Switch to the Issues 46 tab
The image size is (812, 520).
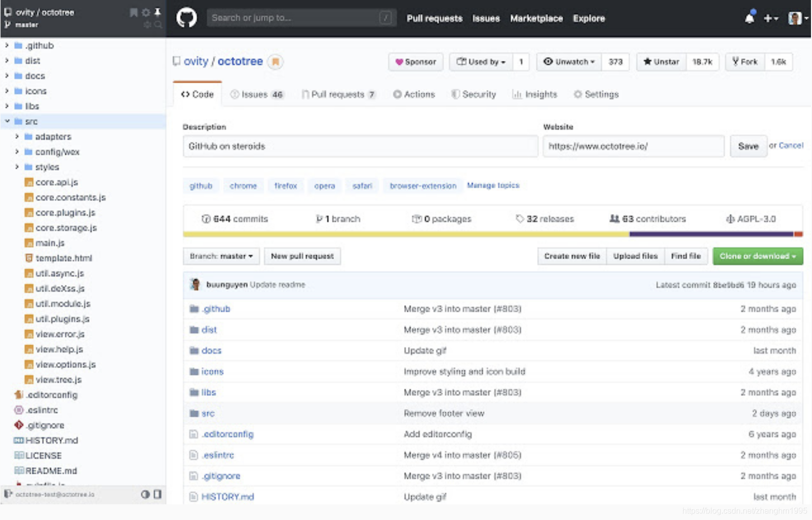257,94
